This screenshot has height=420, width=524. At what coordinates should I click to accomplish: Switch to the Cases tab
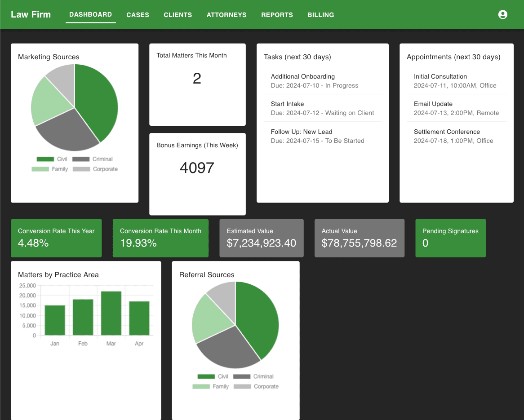coord(138,15)
